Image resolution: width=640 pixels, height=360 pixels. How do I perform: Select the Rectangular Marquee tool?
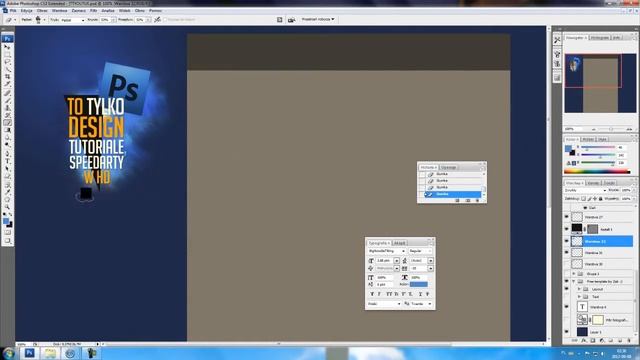pos(7,54)
